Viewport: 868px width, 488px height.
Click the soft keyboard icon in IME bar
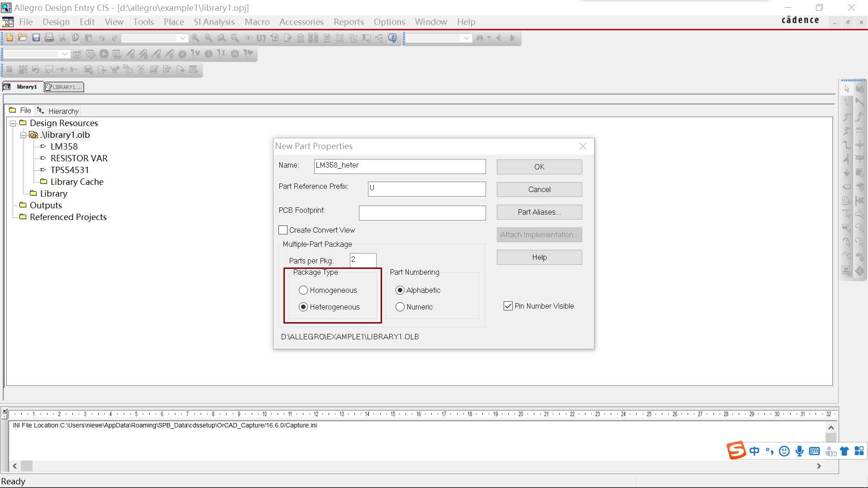tap(814, 451)
